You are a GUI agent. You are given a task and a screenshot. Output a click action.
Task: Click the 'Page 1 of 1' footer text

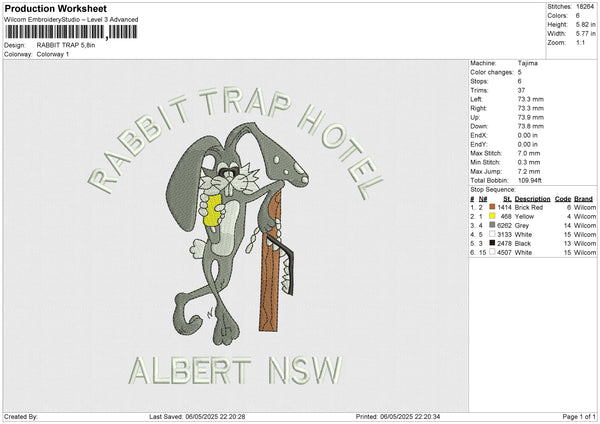click(x=579, y=417)
